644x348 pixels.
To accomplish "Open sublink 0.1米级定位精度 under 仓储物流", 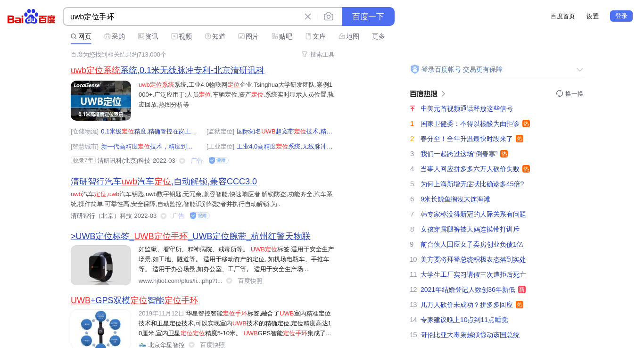I will click(x=149, y=132).
